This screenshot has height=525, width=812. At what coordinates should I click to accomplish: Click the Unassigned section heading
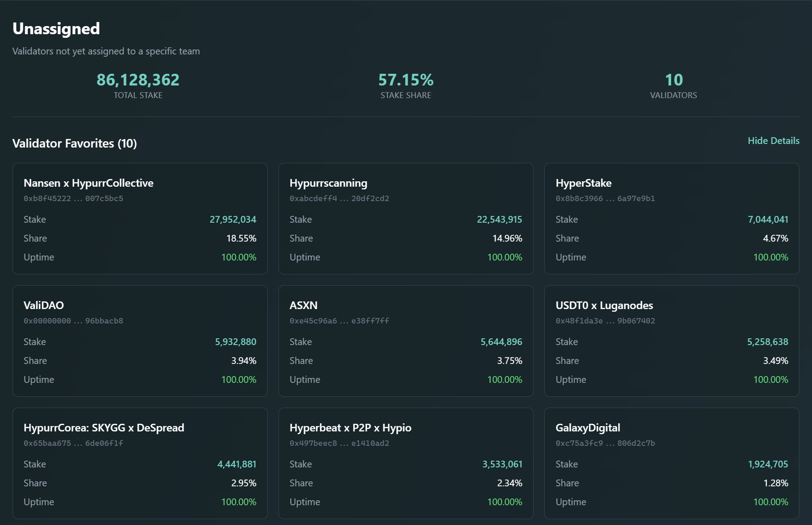click(x=56, y=29)
